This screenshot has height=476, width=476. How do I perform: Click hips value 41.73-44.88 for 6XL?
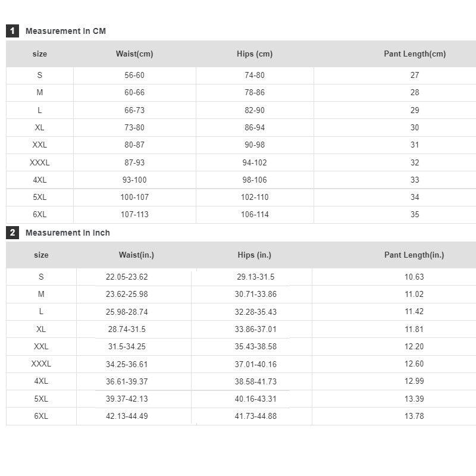coord(256,416)
